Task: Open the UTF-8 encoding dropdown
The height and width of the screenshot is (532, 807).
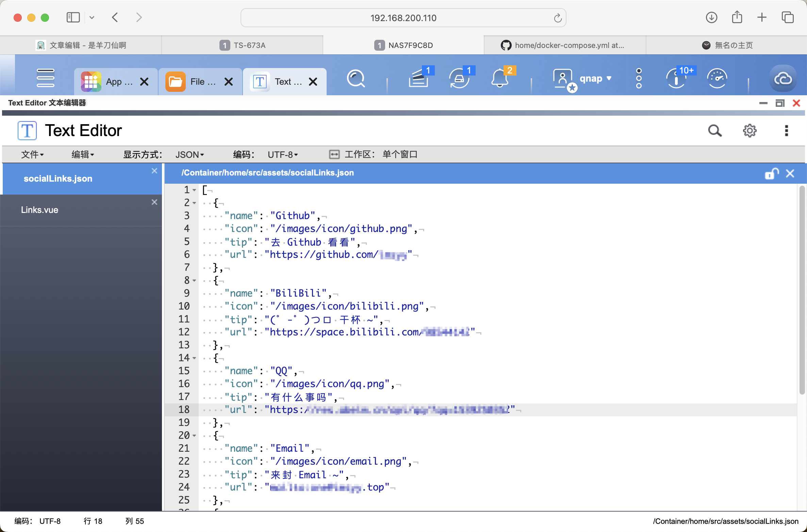Action: click(x=283, y=155)
